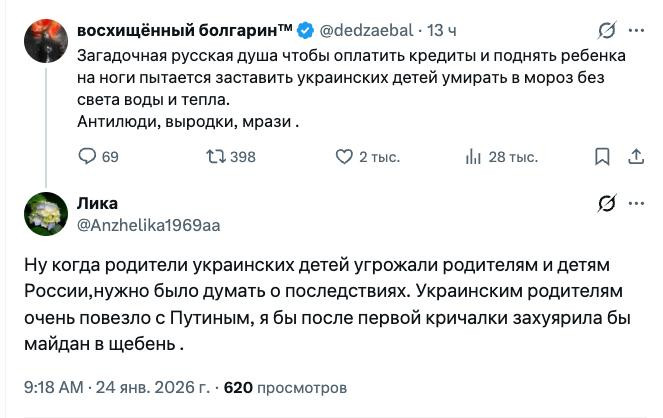Image resolution: width=663 pixels, height=418 pixels.
Task: Open the @Anzhelika1969aa handle
Action: click(148, 225)
